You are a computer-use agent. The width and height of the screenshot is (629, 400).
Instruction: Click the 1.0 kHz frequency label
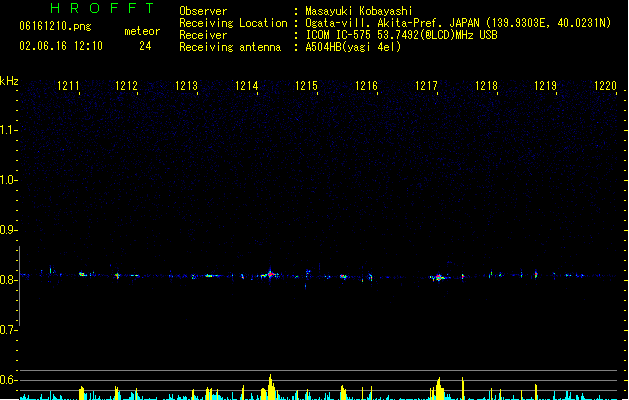(x=9, y=179)
